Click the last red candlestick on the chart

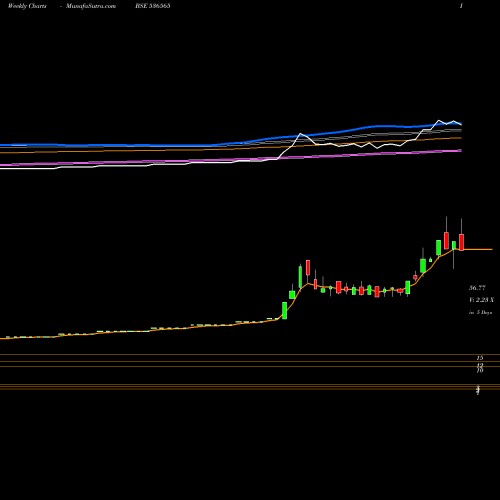(461, 242)
